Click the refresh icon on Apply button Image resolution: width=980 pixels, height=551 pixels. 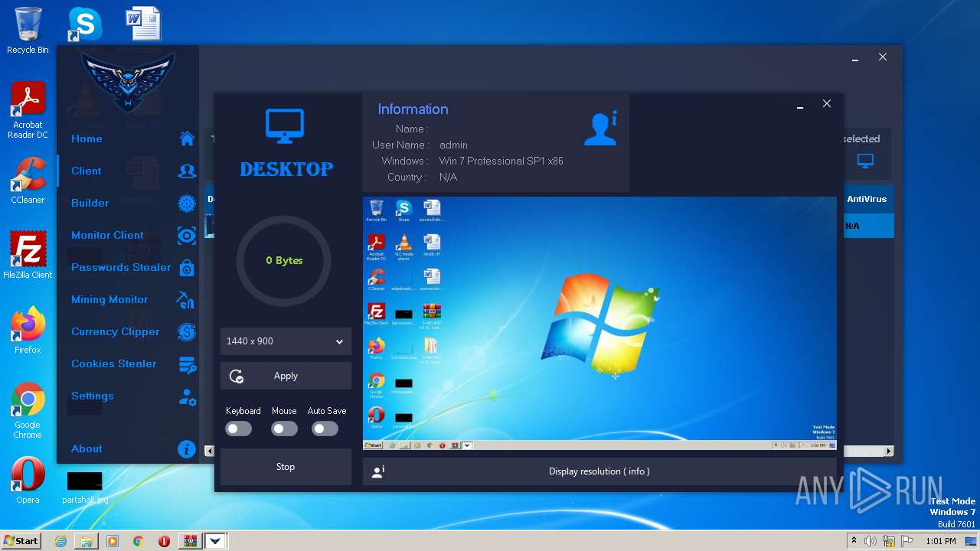click(x=237, y=377)
